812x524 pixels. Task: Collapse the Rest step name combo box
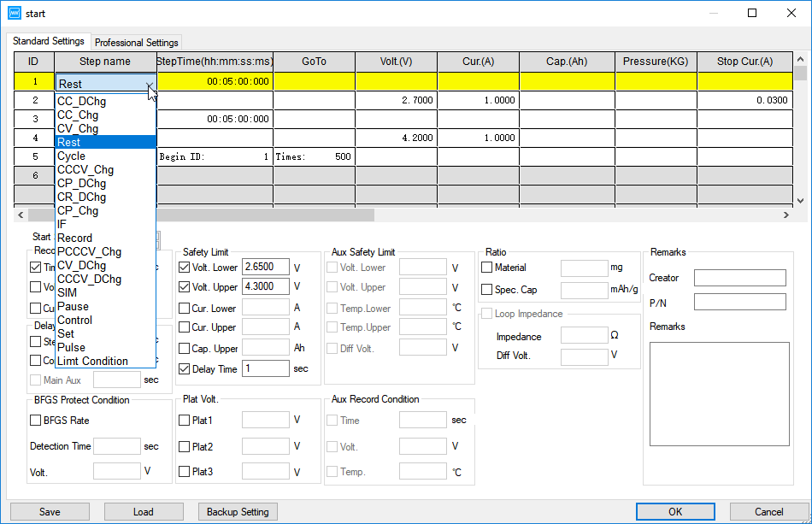pyautogui.click(x=149, y=84)
